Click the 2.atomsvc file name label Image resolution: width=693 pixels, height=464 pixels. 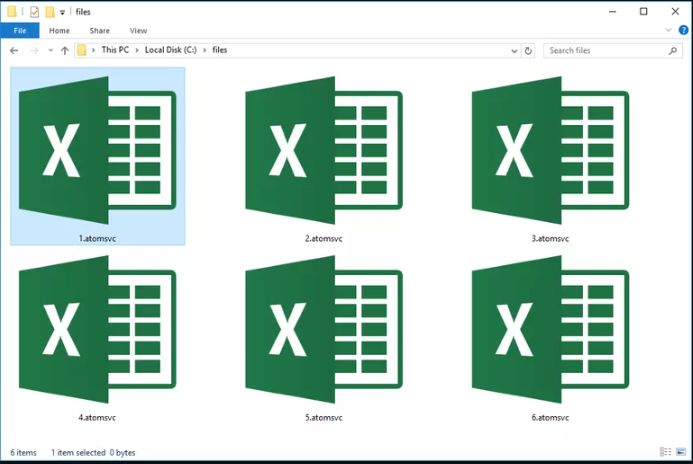(324, 239)
